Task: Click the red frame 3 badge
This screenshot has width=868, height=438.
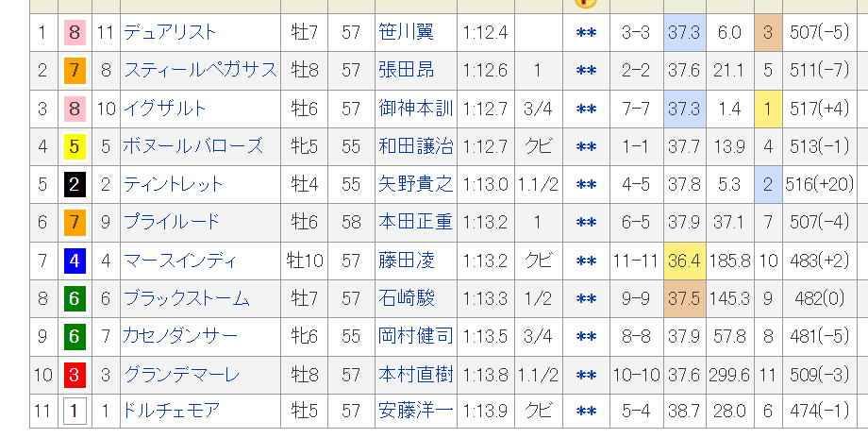Action: coord(75,375)
